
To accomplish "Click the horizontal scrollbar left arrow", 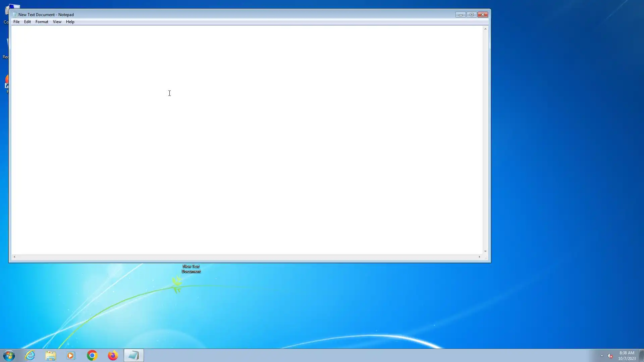I will (x=14, y=257).
